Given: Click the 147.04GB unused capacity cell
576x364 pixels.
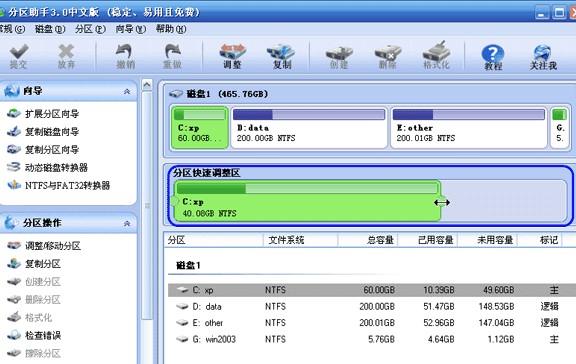Looking at the screenshot, I should point(496,323).
